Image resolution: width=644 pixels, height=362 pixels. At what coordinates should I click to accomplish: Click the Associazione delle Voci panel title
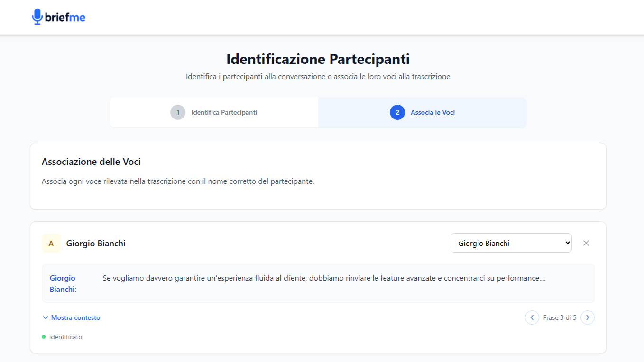(x=91, y=162)
